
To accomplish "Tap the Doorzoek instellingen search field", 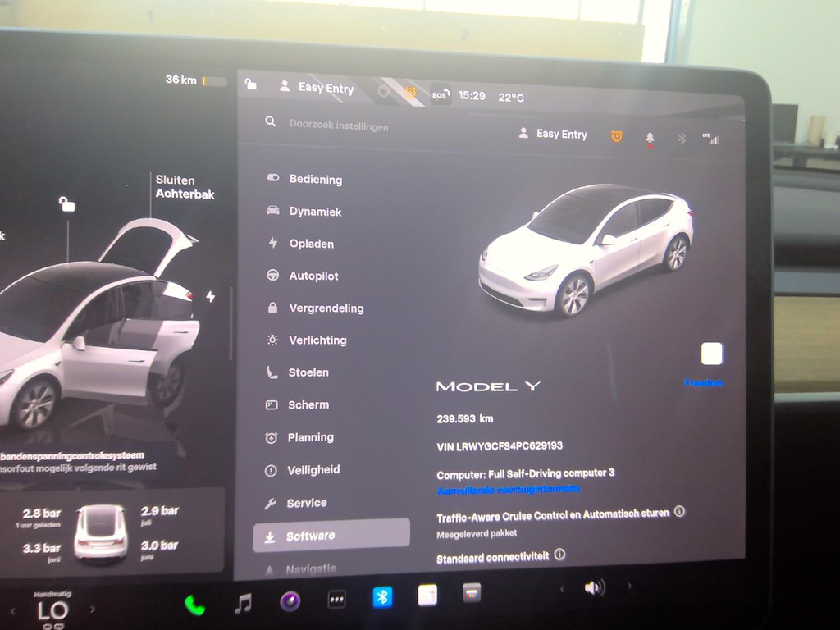I will (x=339, y=126).
